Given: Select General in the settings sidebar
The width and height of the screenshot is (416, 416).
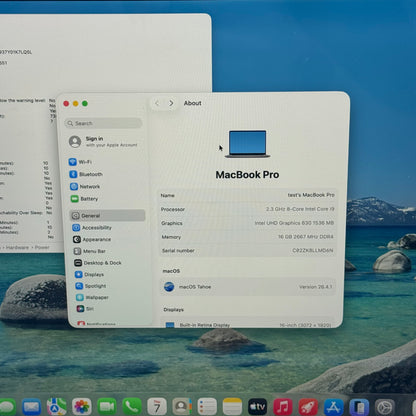Looking at the screenshot, I should [x=107, y=216].
